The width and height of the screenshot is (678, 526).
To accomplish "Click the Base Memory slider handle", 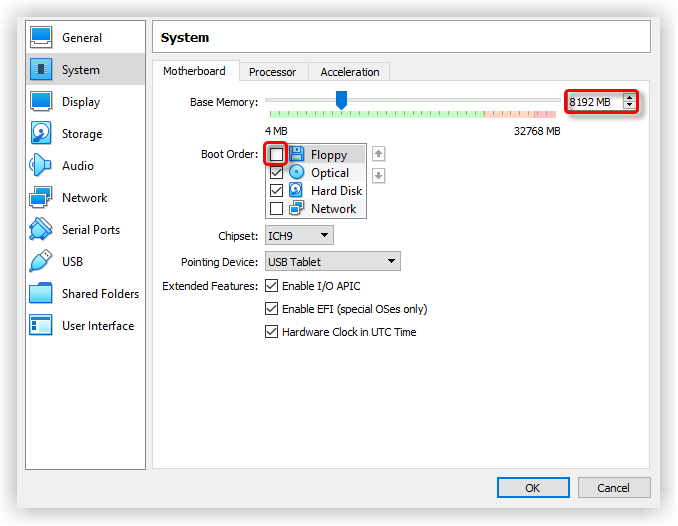I will click(341, 99).
